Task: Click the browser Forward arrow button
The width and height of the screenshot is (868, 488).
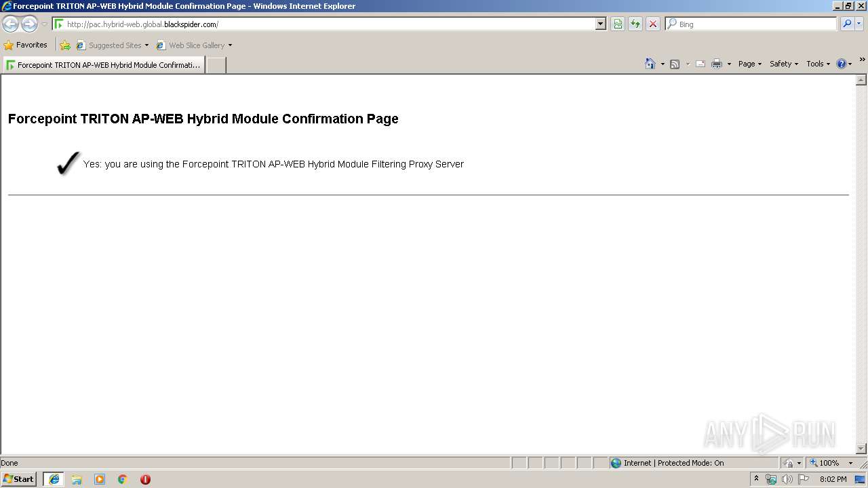Action: (x=29, y=24)
